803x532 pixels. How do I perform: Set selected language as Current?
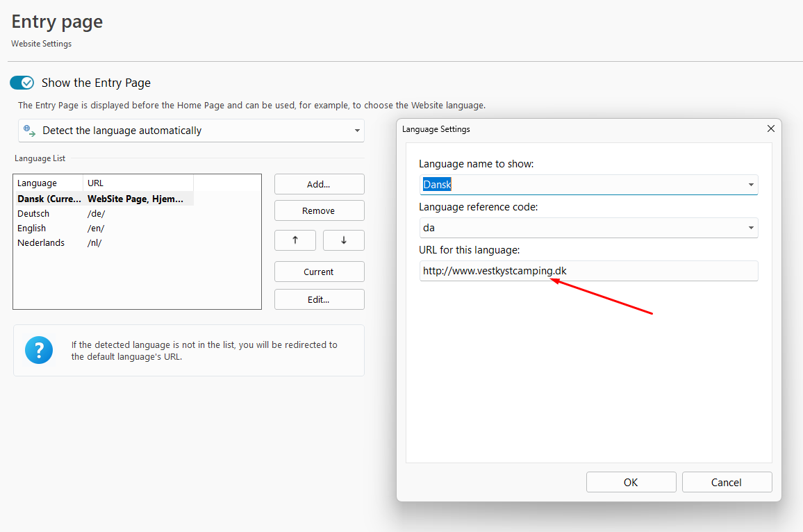pos(319,272)
